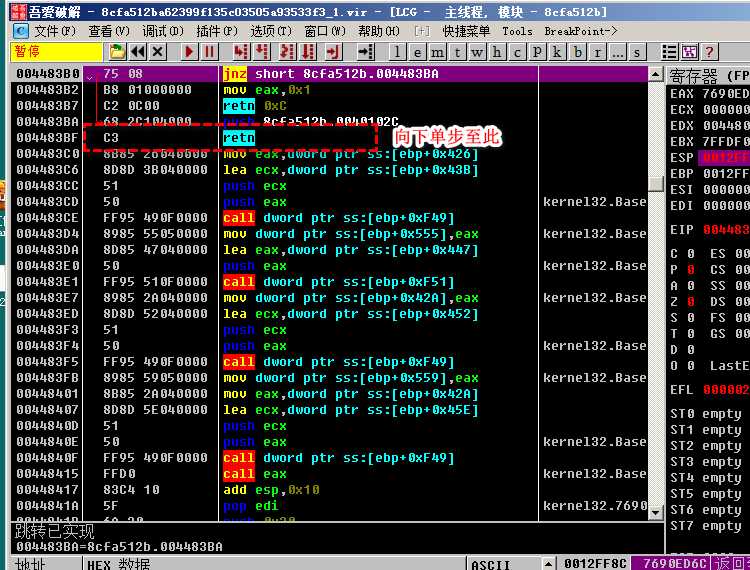
Task: Click the 地址 column header in dump pane
Action: 46,564
